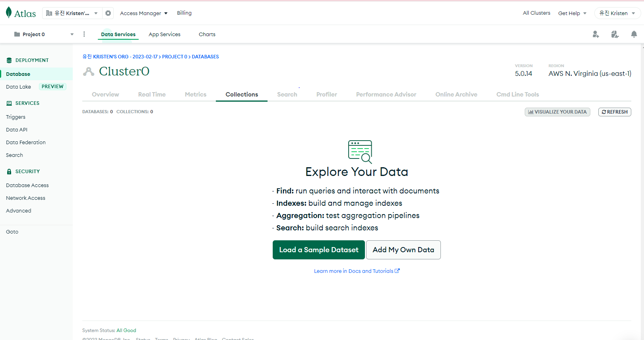This screenshot has width=644, height=340.
Task: Click Load a Sample Dataset
Action: 319,250
